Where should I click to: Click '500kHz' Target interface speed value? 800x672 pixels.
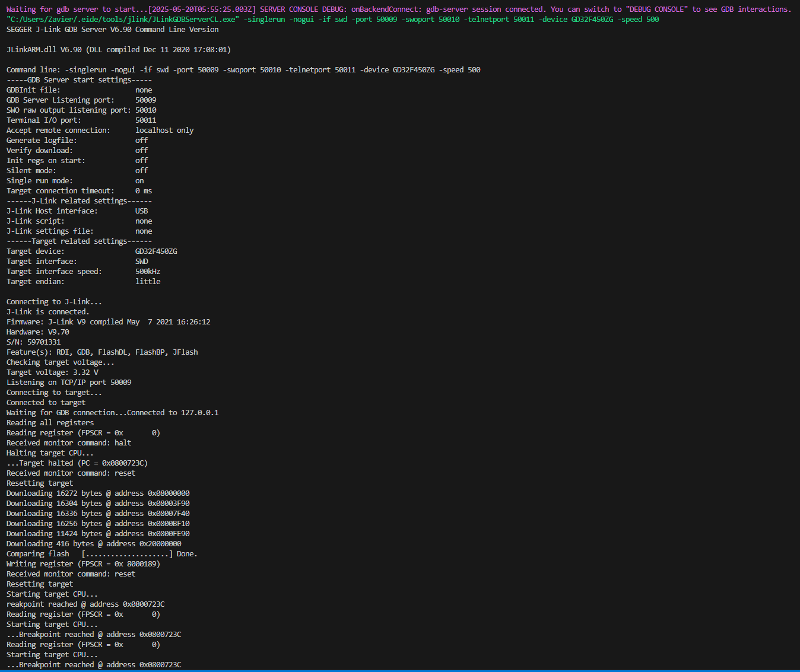coord(148,272)
